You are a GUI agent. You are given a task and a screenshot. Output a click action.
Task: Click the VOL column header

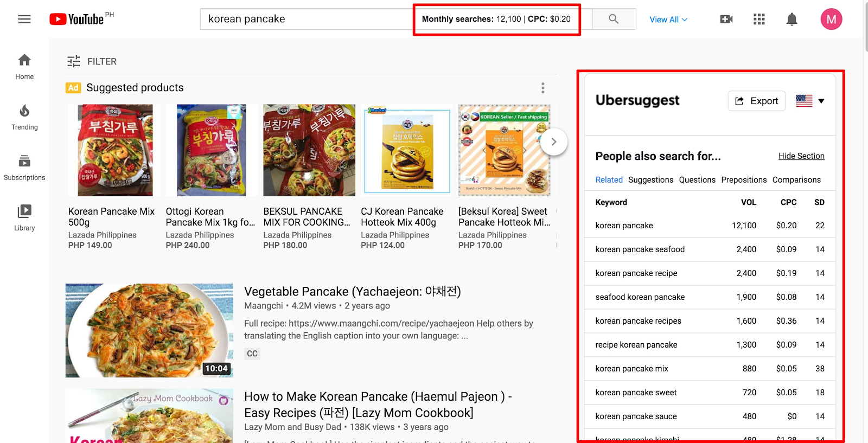coord(749,202)
